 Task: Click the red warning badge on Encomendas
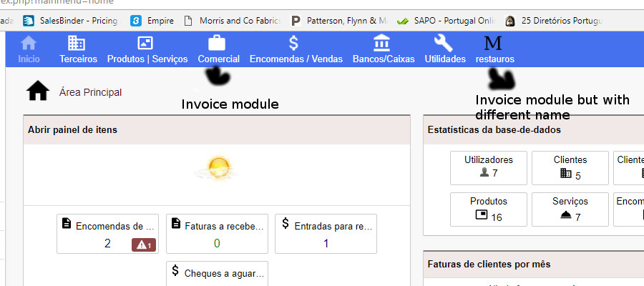pyautogui.click(x=144, y=245)
